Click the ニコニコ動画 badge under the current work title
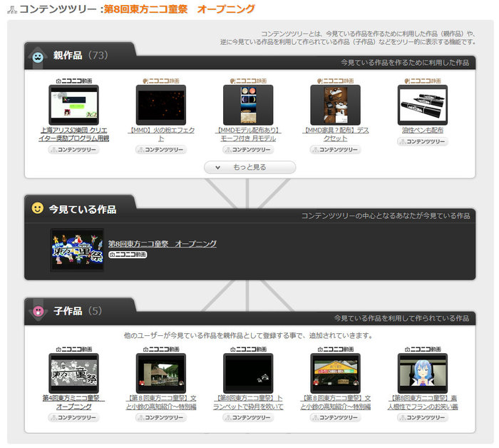 click(x=128, y=255)
